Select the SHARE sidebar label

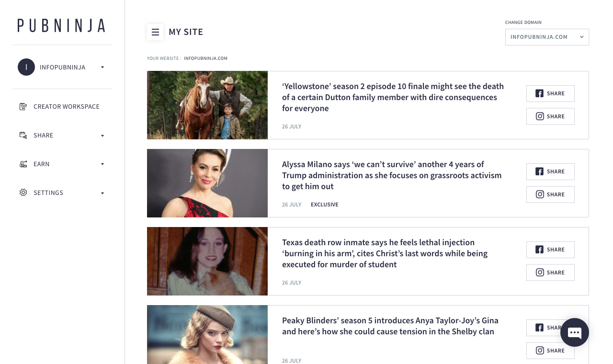44,136
